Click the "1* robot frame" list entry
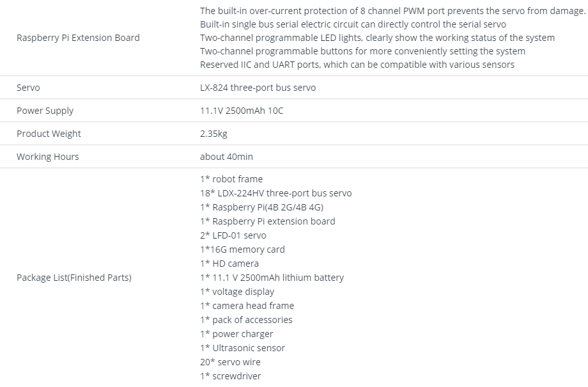The height and width of the screenshot is (387, 588). point(231,179)
